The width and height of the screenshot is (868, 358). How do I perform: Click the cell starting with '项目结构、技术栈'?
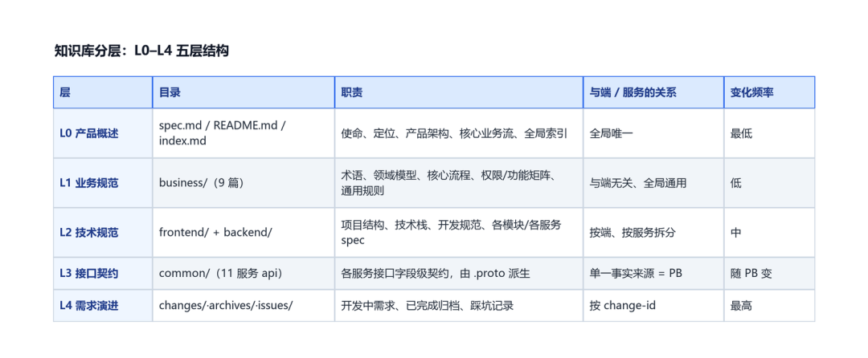[459, 233]
